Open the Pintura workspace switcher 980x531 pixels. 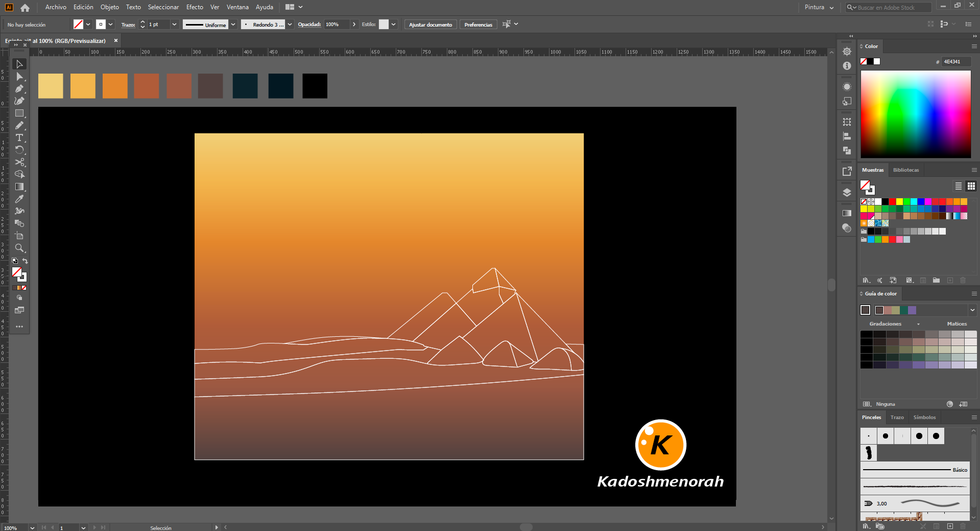pyautogui.click(x=819, y=7)
